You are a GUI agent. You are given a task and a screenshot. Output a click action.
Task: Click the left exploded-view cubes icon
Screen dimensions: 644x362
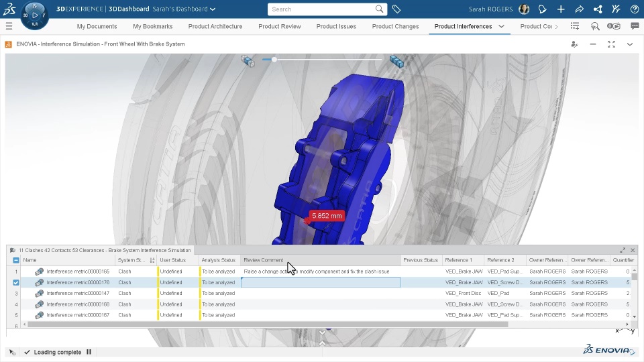(x=248, y=61)
